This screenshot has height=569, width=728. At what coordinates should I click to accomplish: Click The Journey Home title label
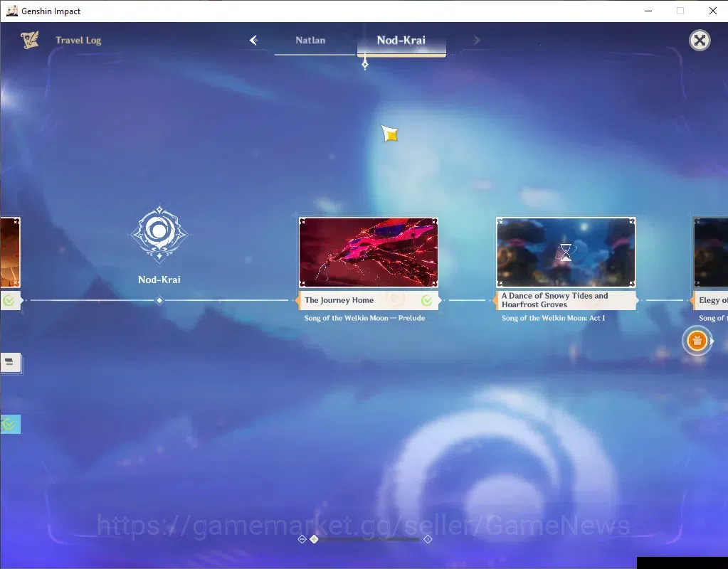(x=339, y=300)
